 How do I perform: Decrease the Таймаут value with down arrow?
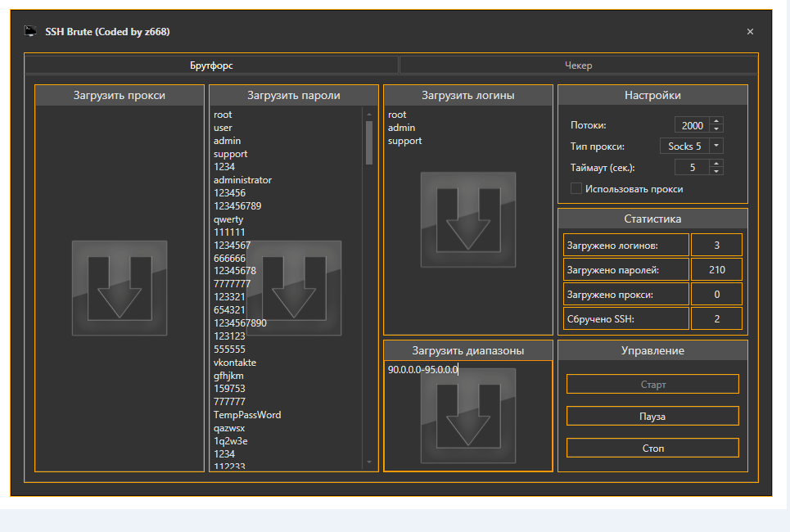717,171
